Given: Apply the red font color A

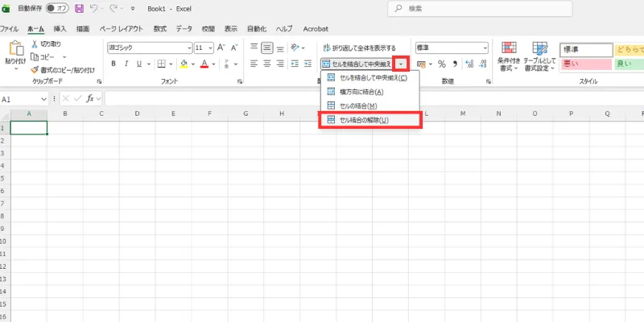Looking at the screenshot, I should point(204,64).
